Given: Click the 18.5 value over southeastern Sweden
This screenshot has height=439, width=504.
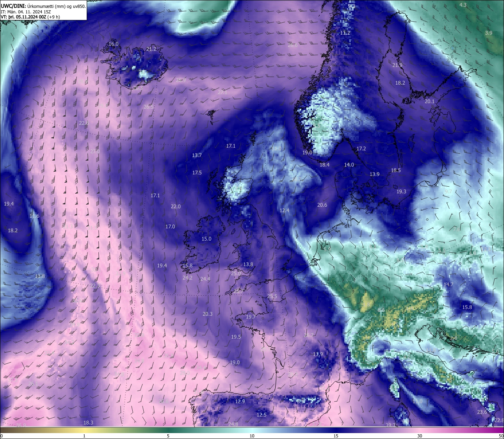Looking at the screenshot, I should tap(396, 170).
